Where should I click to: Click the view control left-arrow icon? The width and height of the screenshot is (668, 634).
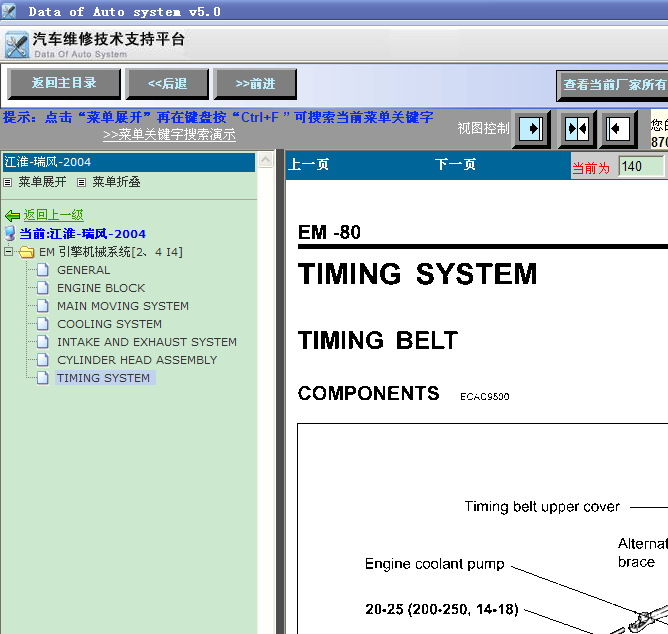(618, 129)
